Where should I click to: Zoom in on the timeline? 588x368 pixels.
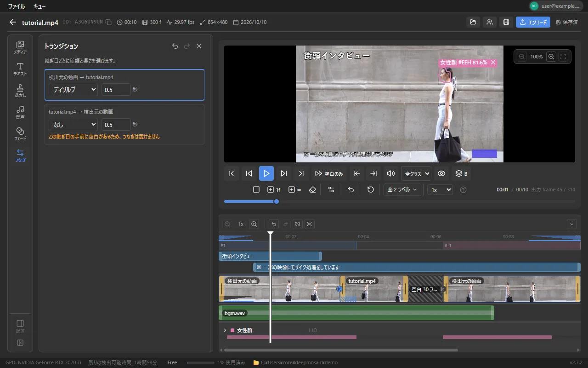point(254,224)
